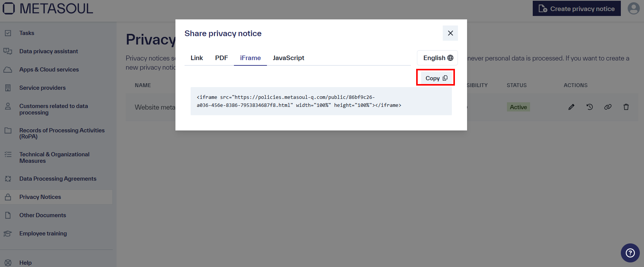Click the METASOUL logo

(48, 8)
